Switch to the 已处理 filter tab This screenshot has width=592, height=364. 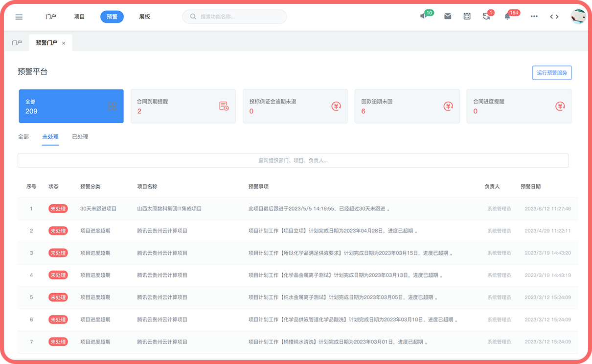80,137
